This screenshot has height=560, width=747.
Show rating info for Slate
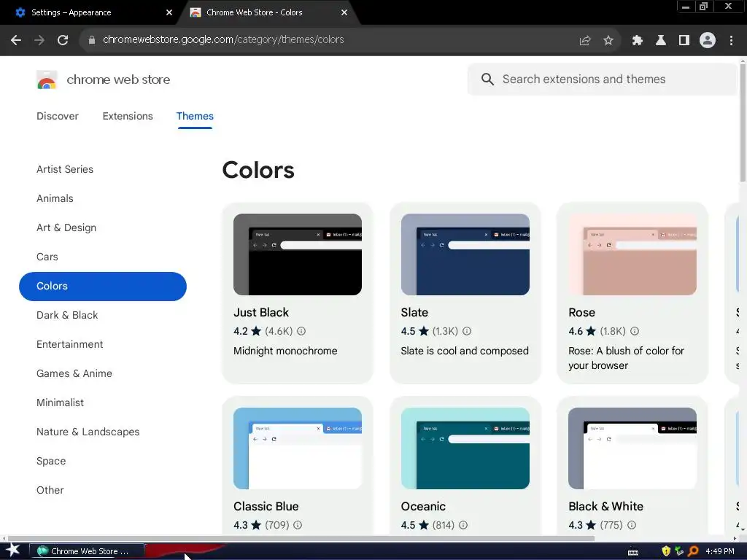click(467, 331)
